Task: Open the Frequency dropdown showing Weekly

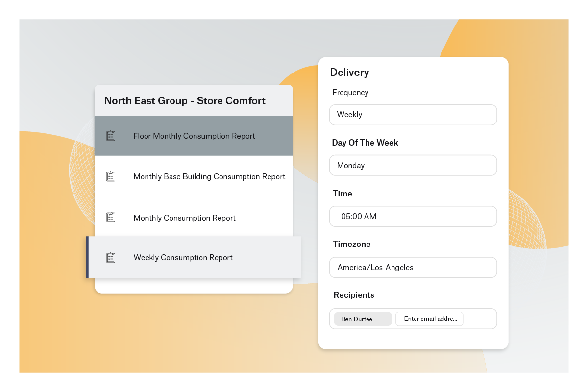Action: pyautogui.click(x=413, y=115)
